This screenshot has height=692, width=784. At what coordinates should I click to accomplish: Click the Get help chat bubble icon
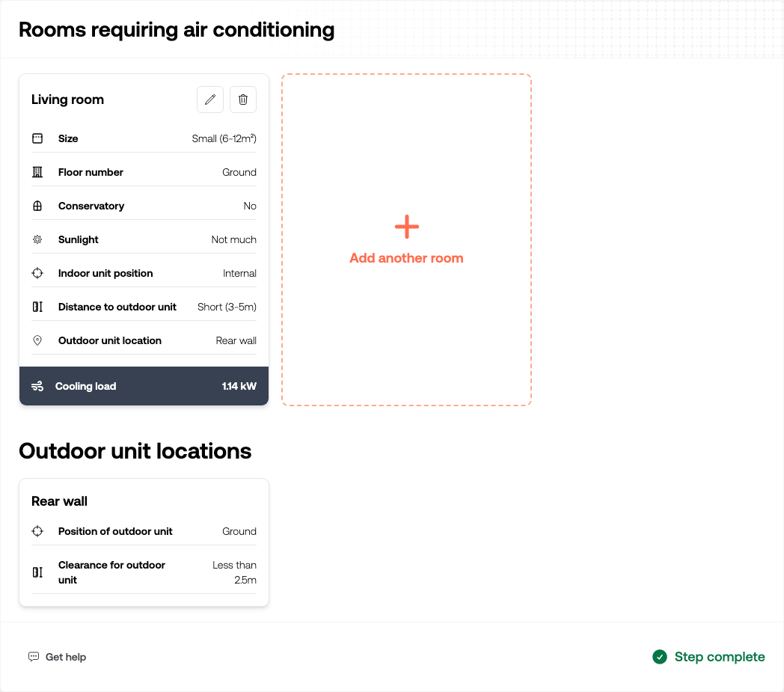34,657
